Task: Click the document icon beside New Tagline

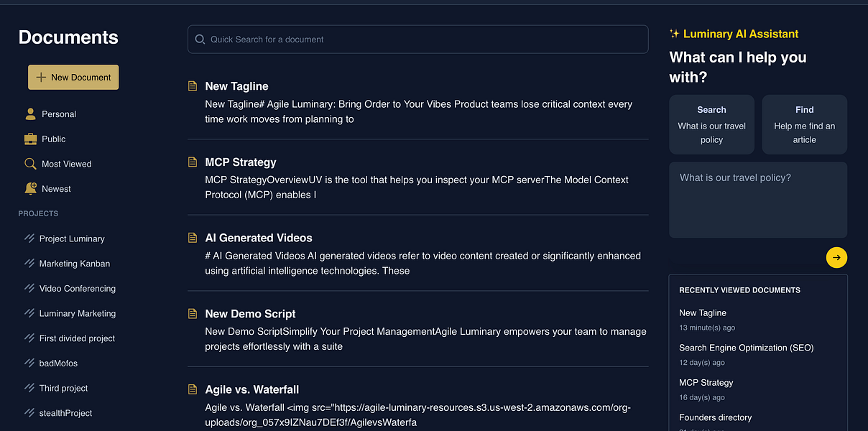Action: [193, 86]
